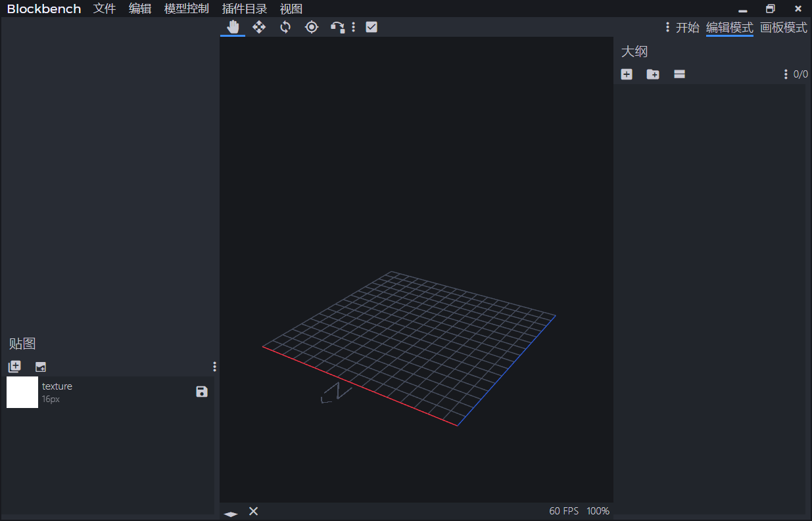Screen dimensions: 812x521
Task: Select the Pivot target tool
Action: [312, 27]
